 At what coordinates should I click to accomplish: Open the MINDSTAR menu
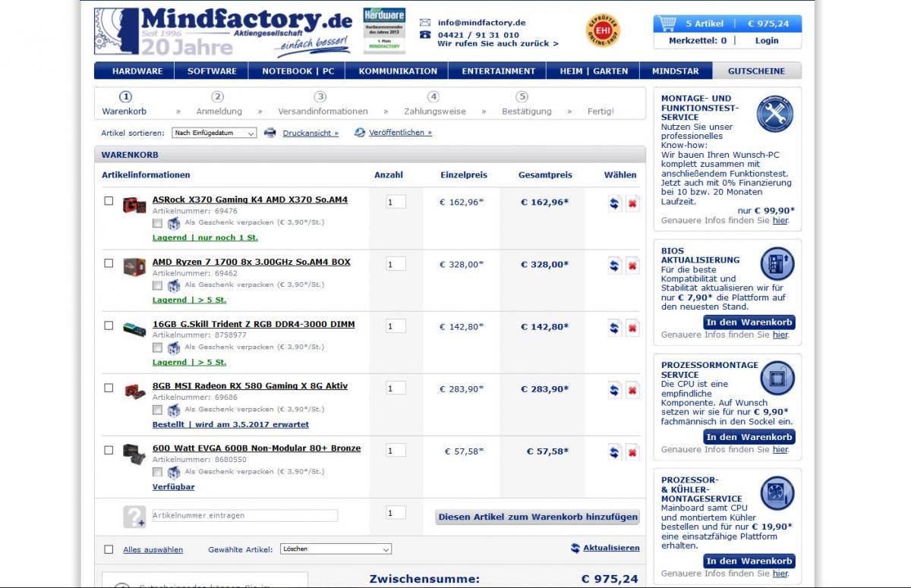point(676,71)
